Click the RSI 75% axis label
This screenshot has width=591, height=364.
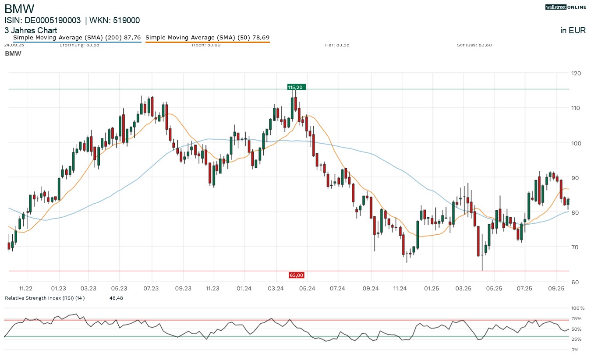coord(577,318)
